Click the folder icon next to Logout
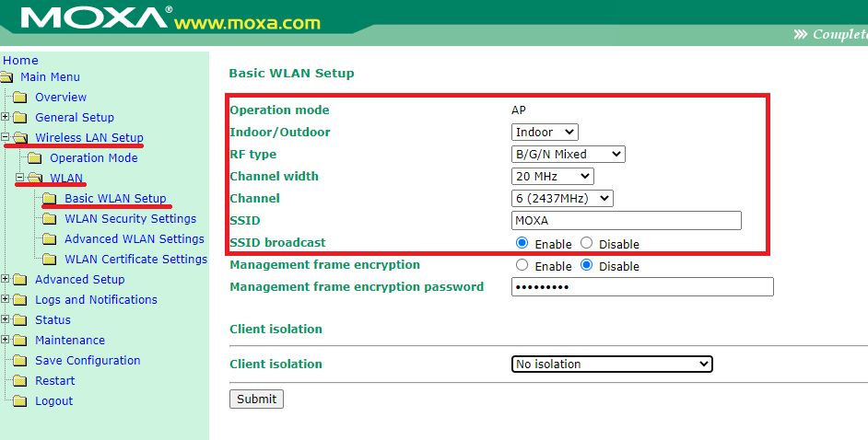Screen dimensions: 868x440 (x=20, y=401)
